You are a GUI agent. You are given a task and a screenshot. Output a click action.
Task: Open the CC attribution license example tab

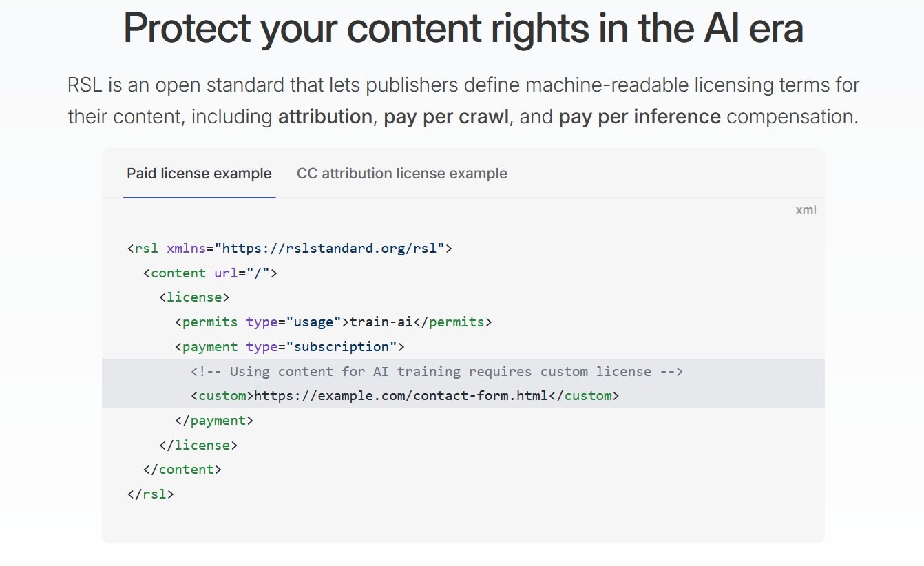point(401,174)
